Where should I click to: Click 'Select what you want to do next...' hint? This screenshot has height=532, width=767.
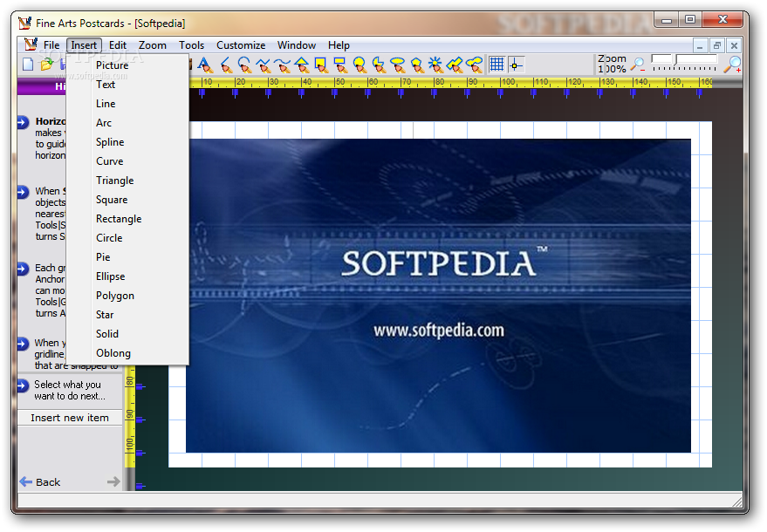pyautogui.click(x=70, y=390)
